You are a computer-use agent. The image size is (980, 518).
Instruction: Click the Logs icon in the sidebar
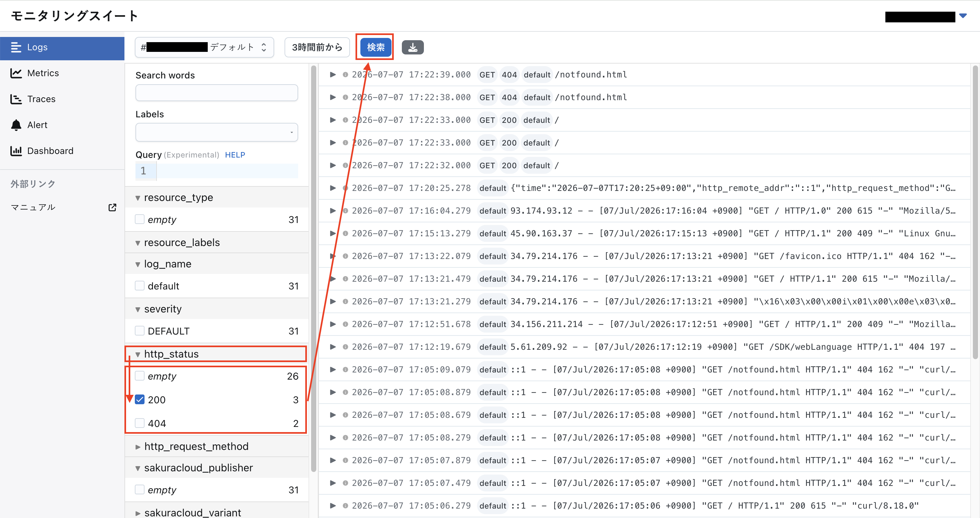(x=16, y=47)
